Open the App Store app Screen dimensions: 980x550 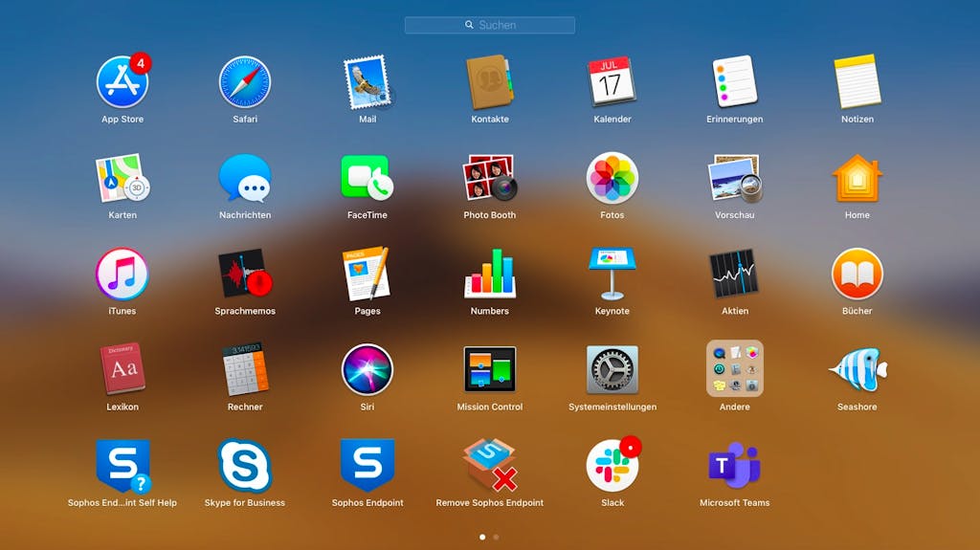[x=122, y=82]
